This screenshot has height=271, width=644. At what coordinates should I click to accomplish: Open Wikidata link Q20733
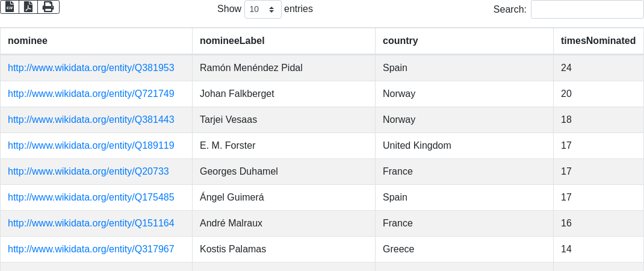88,172
